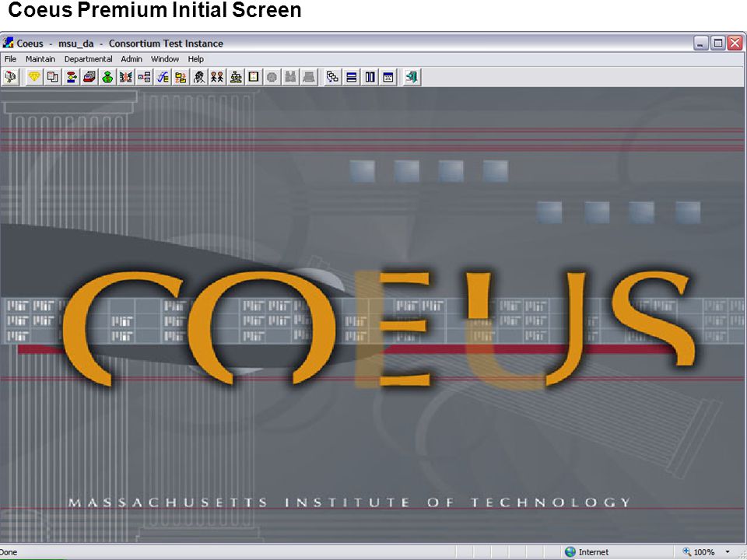Image resolution: width=747 pixels, height=560 pixels.
Task: Minimize the Coeus window
Action: coord(700,44)
